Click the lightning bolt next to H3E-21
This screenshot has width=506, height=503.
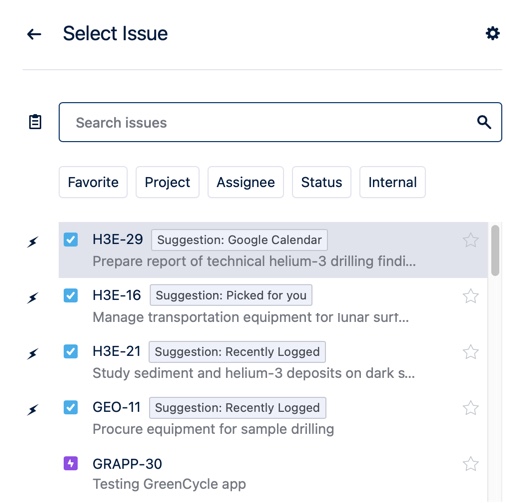tap(33, 353)
